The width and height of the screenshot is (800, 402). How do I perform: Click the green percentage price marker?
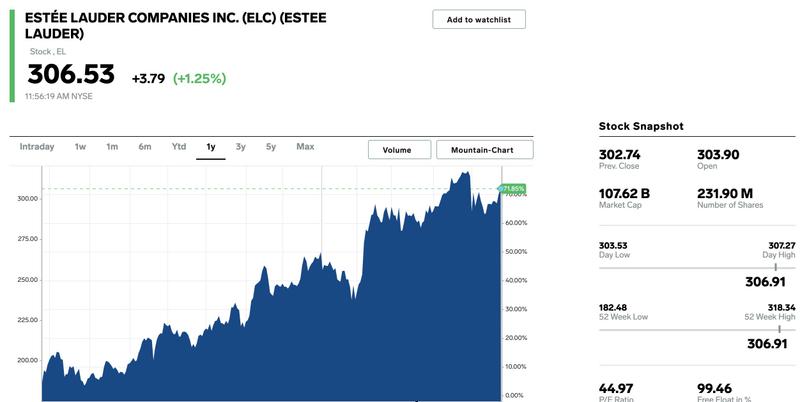[x=512, y=189]
